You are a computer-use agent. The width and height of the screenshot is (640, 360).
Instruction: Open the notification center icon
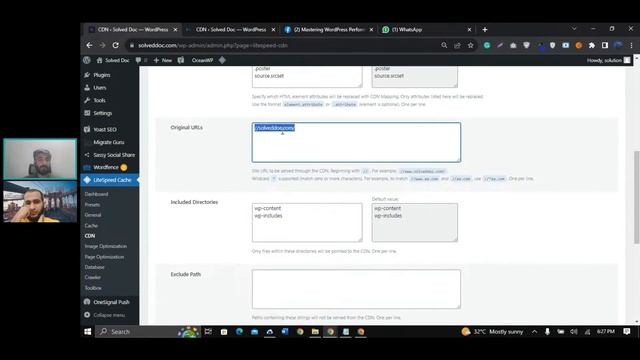pos(627,331)
